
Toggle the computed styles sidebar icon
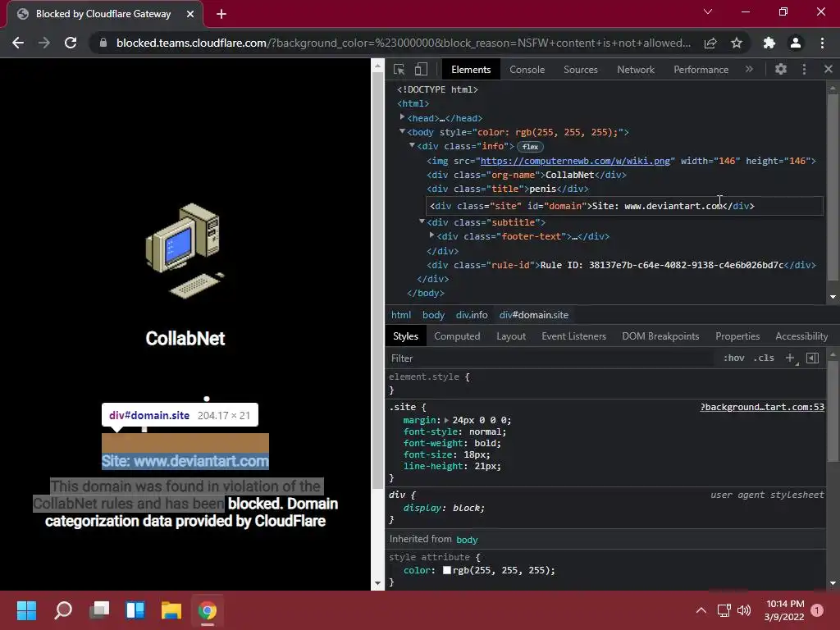[812, 358]
